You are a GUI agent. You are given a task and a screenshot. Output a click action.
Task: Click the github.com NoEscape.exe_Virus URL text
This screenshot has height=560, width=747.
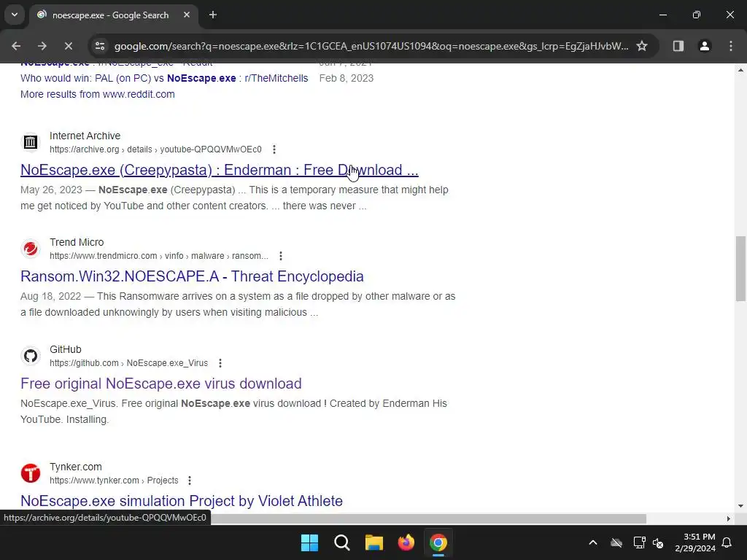(x=128, y=363)
